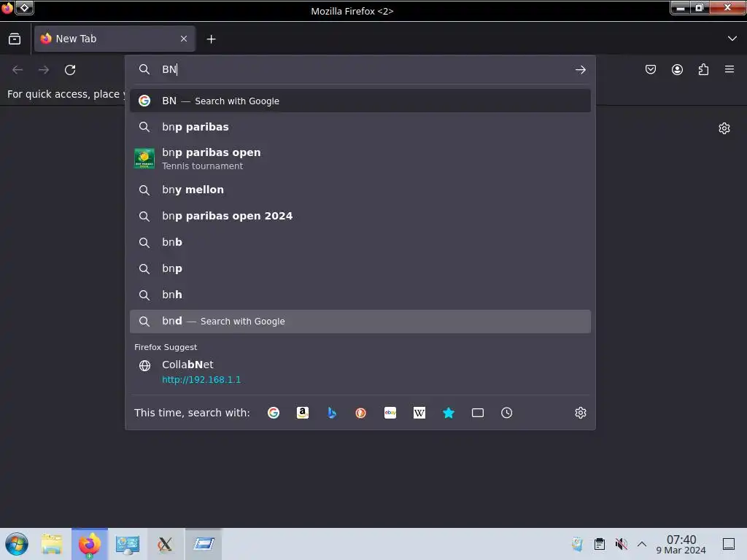Open the Start menu orb on taskbar
The width and height of the screenshot is (747, 560).
tap(17, 544)
